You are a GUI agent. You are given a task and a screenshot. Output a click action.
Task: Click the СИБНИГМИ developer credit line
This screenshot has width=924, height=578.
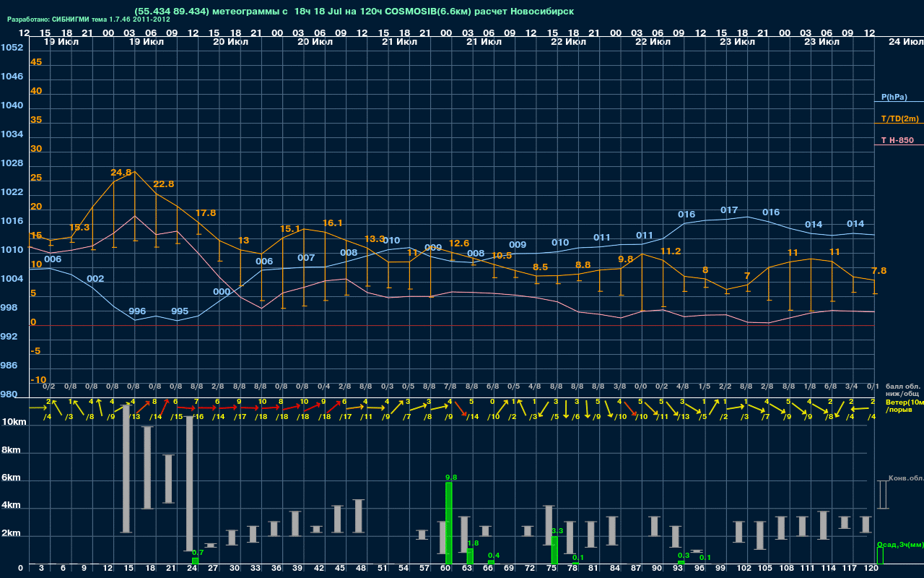[x=89, y=19]
